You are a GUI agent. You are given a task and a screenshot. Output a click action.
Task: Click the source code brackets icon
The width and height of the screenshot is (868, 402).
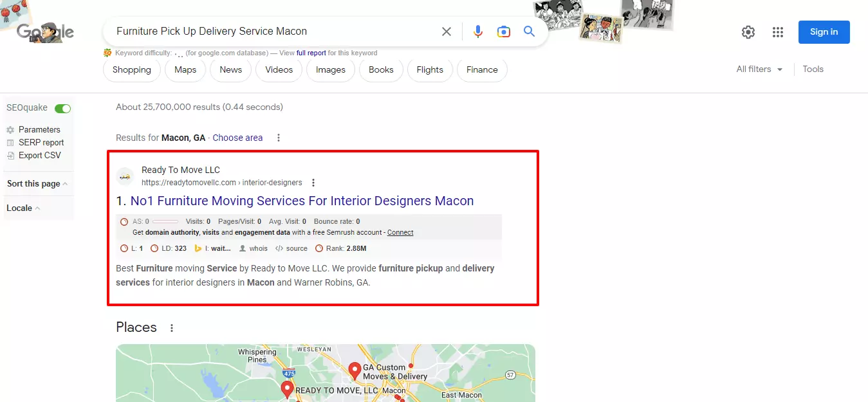pos(279,248)
